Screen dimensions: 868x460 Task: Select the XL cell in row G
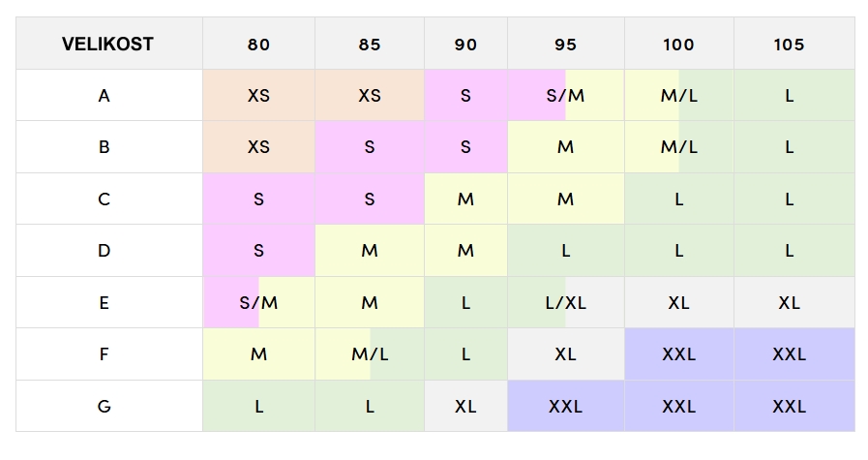pos(465,407)
